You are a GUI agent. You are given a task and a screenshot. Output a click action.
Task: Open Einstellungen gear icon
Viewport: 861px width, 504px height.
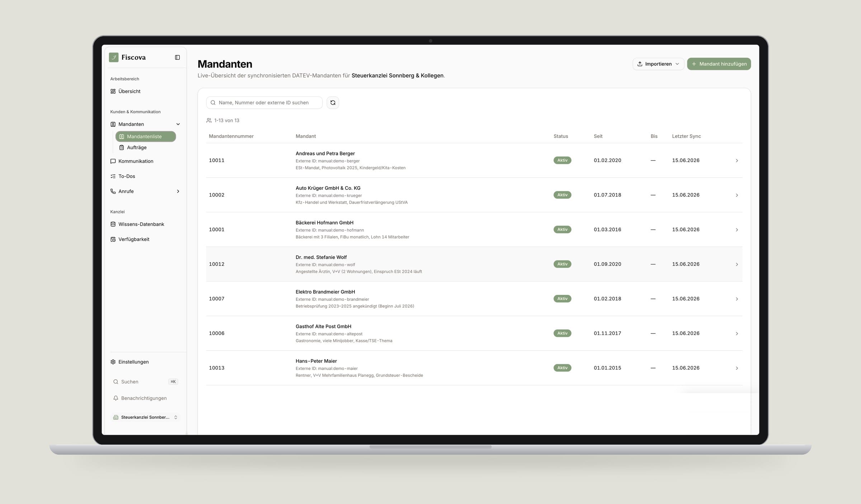(113, 362)
